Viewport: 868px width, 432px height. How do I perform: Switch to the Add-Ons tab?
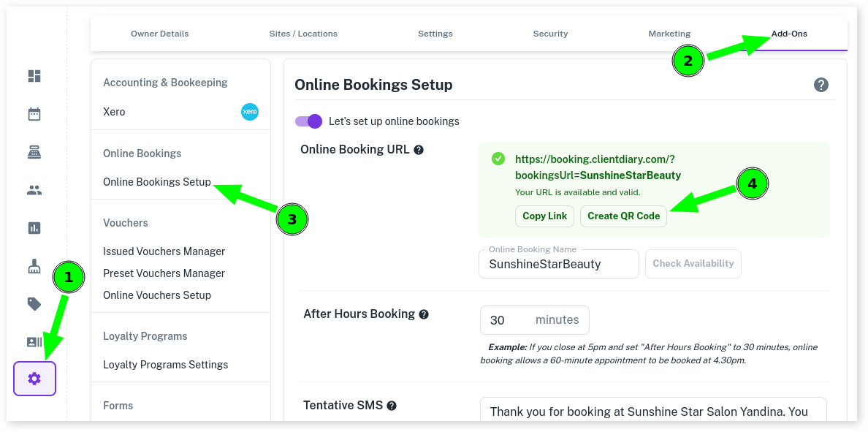pos(790,33)
